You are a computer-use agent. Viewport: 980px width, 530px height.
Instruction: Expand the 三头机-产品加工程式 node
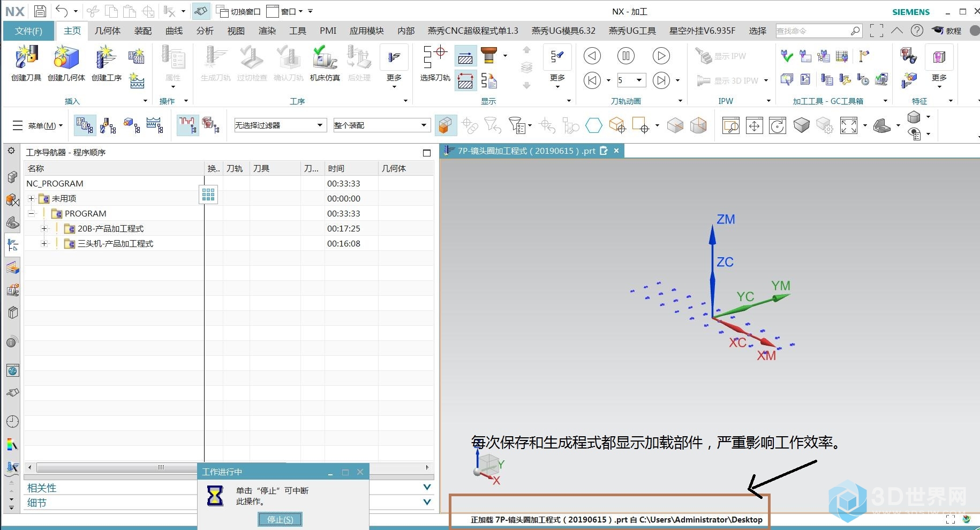[x=44, y=243]
